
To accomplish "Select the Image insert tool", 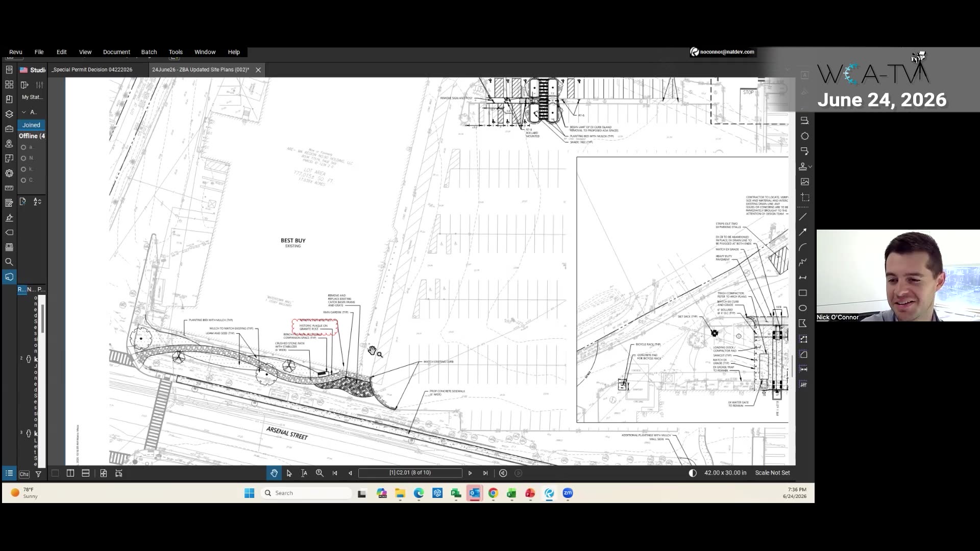I will 804,182.
